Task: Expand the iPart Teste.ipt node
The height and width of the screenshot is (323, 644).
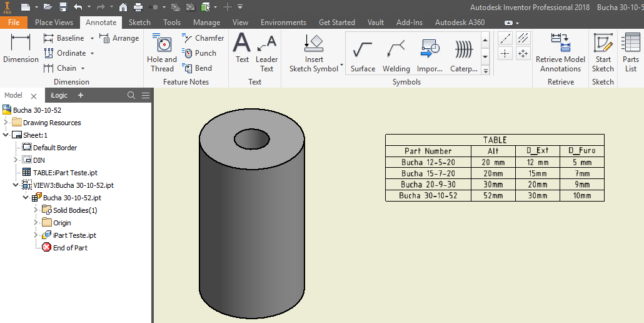Action: [36, 235]
